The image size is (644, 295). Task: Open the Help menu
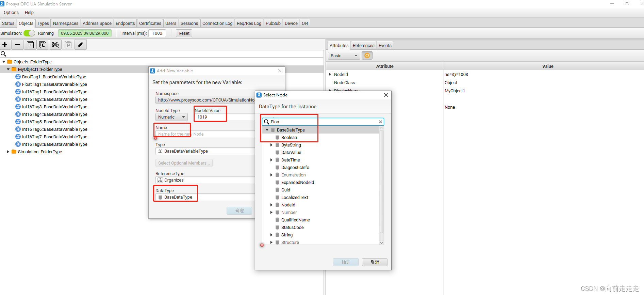(29, 13)
